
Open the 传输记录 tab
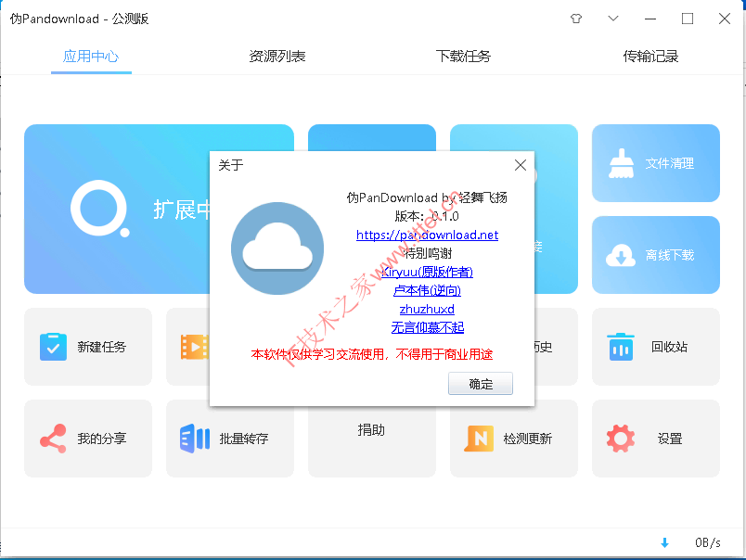[x=650, y=57]
